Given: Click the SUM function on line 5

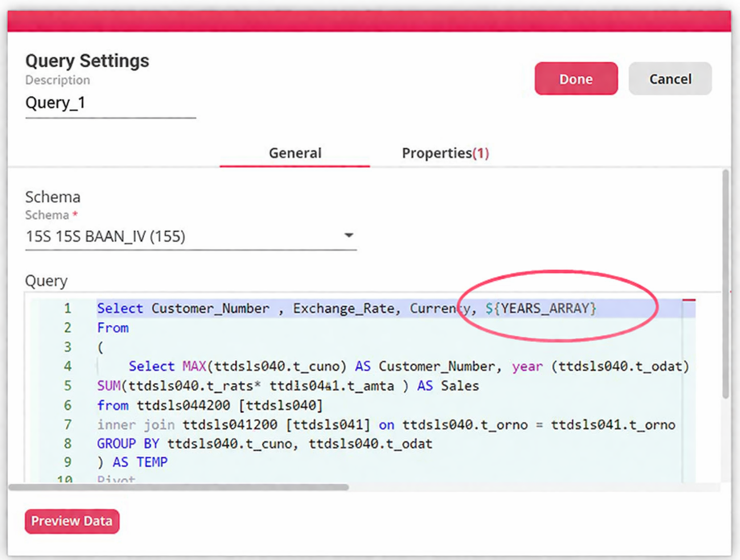Looking at the screenshot, I should [x=108, y=386].
